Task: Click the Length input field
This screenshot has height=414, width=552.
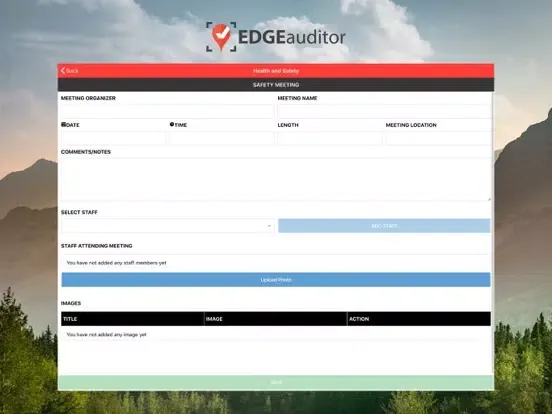Action: click(x=330, y=138)
